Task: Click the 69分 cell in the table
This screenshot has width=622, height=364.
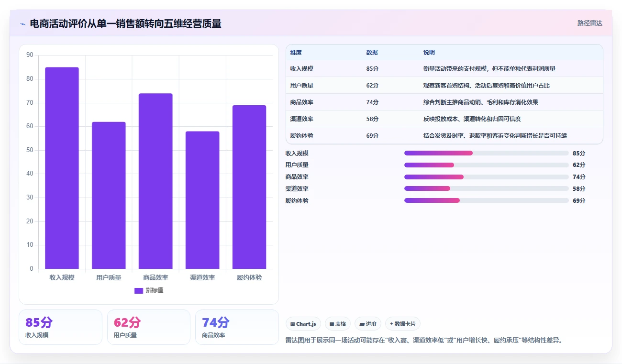Action: (372, 136)
